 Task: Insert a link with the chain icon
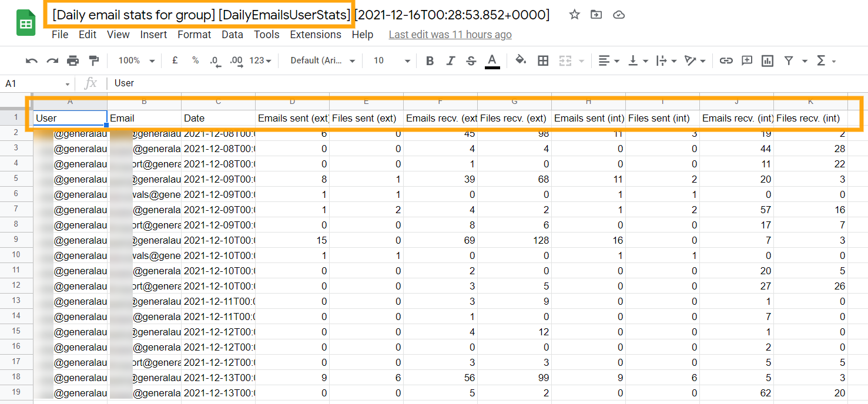coord(726,60)
